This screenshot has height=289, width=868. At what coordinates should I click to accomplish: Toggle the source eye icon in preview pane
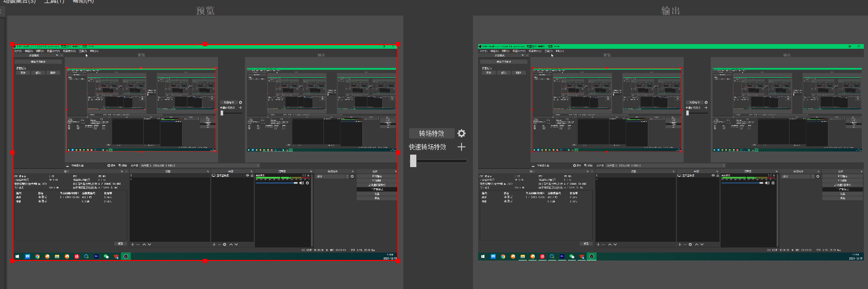click(x=247, y=175)
